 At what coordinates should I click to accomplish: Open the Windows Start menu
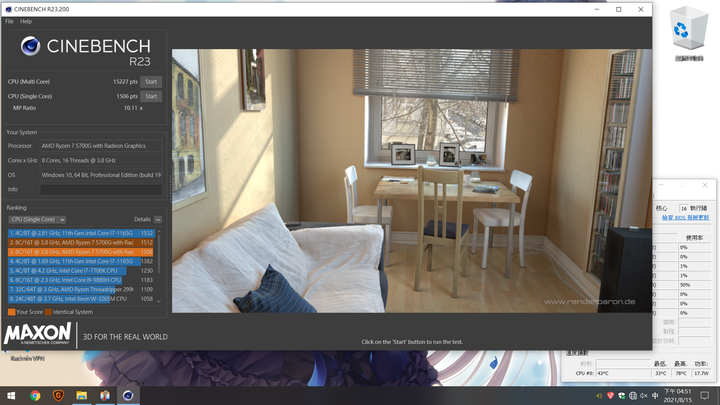pyautogui.click(x=11, y=395)
